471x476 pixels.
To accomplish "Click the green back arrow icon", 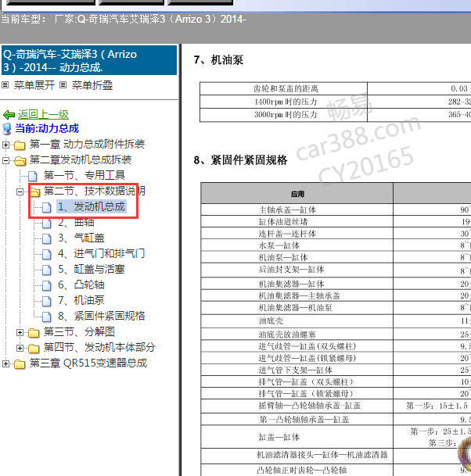I will [9, 115].
